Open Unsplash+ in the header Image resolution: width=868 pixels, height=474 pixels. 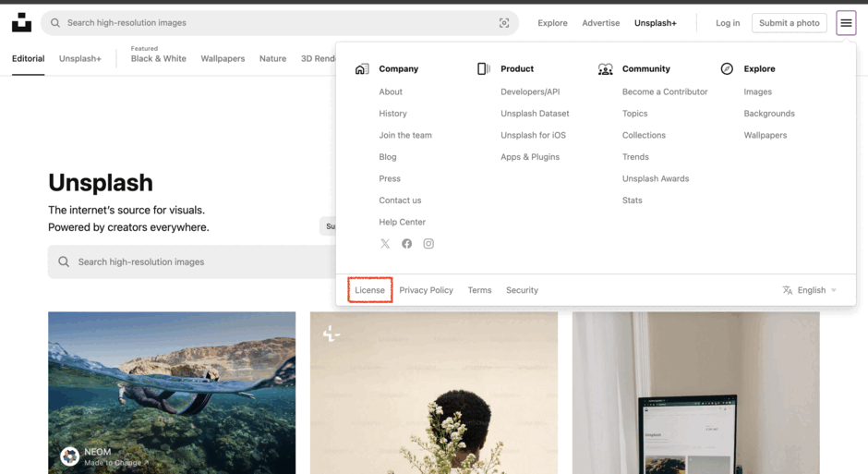tap(656, 23)
